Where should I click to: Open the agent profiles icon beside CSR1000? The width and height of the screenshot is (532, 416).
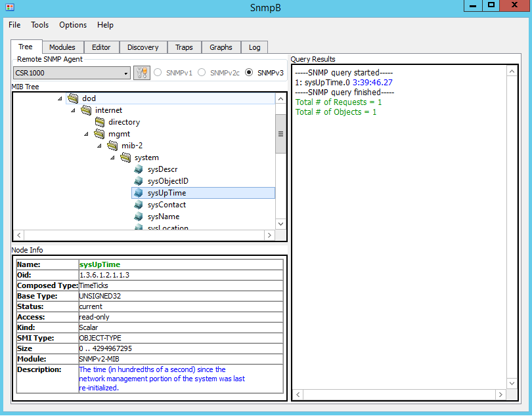142,73
